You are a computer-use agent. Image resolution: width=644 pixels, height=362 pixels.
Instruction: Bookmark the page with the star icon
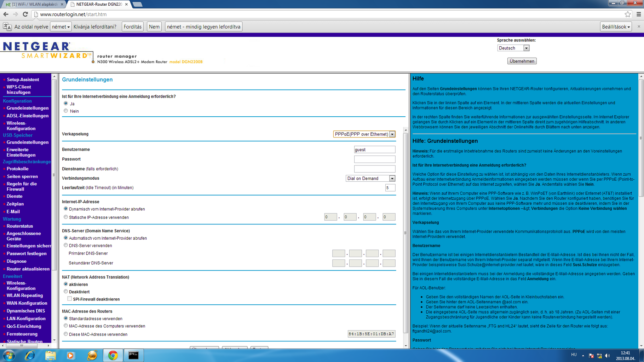(628, 14)
